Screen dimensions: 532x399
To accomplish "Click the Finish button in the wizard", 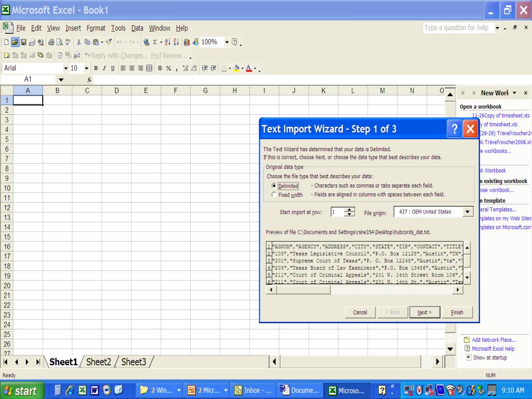I will click(x=457, y=312).
